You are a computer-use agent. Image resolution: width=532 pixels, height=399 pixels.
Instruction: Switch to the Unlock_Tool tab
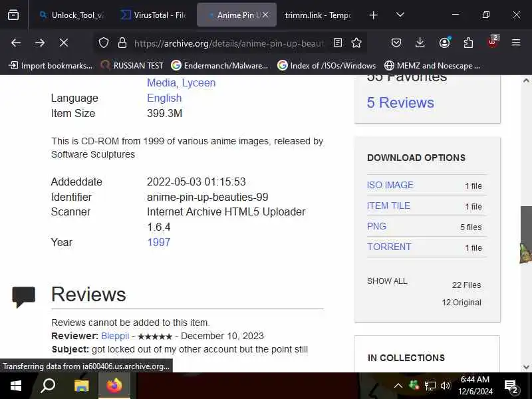pos(72,15)
